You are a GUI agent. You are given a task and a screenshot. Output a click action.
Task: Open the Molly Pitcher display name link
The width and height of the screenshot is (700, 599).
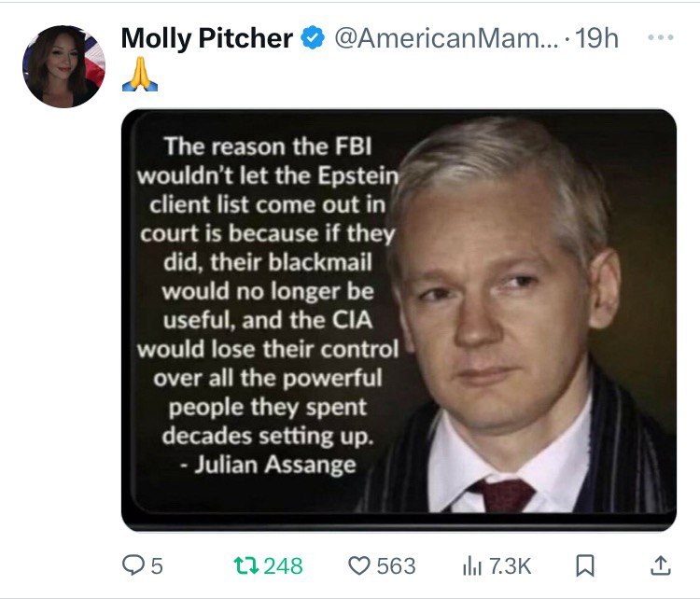206,38
